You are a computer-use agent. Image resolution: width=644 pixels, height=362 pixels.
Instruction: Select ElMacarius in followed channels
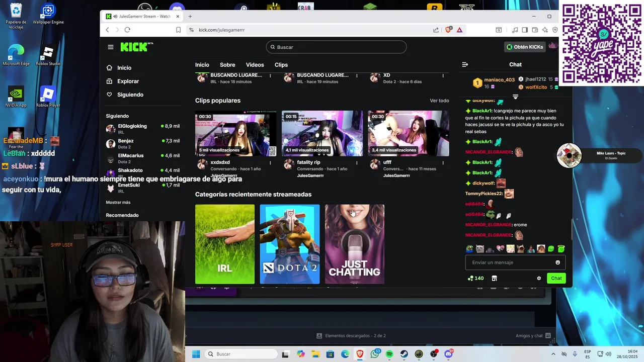[143, 158]
